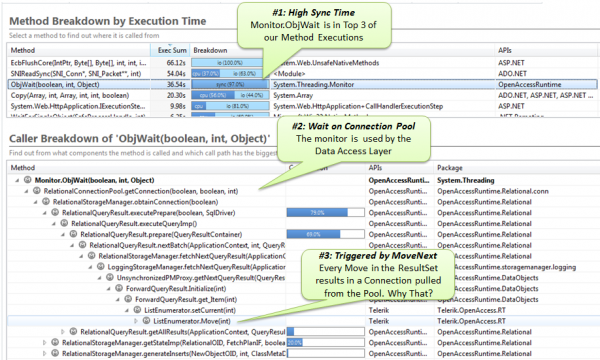Select the EcbFlushCore method row
This screenshot has width=600, height=360.
pos(302,62)
